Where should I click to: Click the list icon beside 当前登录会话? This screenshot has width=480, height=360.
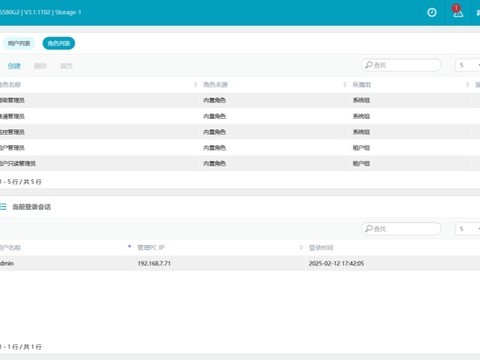pos(3,207)
